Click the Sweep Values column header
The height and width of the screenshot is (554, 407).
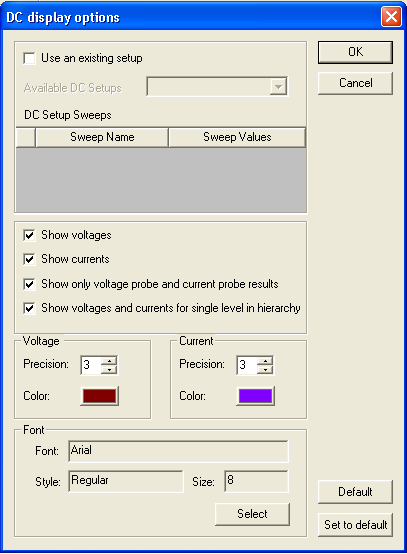tap(237, 137)
